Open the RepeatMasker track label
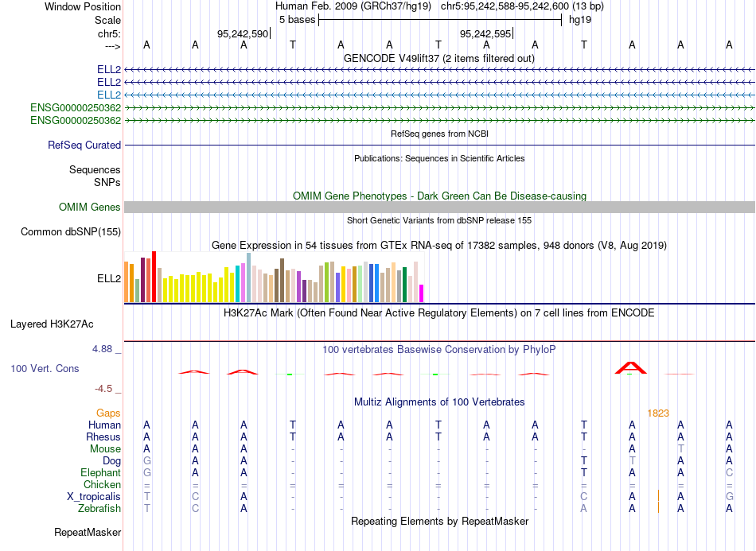 (x=88, y=532)
